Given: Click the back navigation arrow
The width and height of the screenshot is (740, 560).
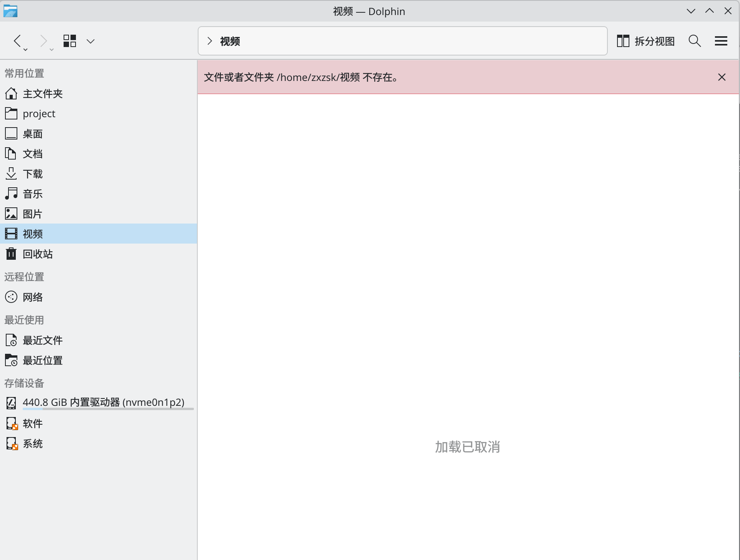Looking at the screenshot, I should (x=17, y=40).
